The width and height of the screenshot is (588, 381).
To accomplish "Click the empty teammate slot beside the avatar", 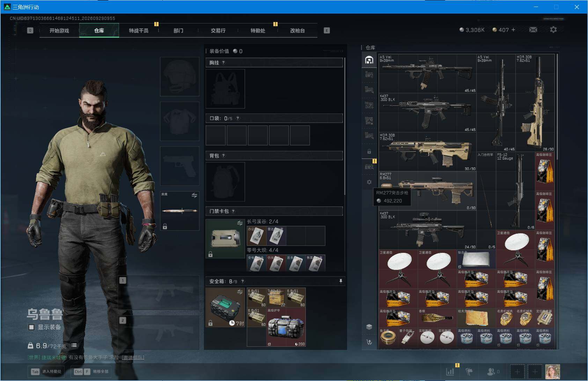I will pos(535,372).
